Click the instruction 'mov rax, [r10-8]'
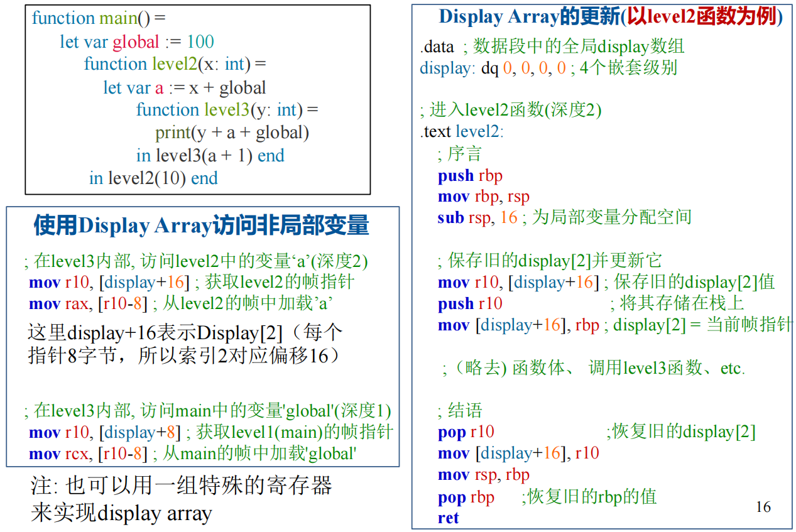Viewport: 796px width, 532px height. point(88,304)
